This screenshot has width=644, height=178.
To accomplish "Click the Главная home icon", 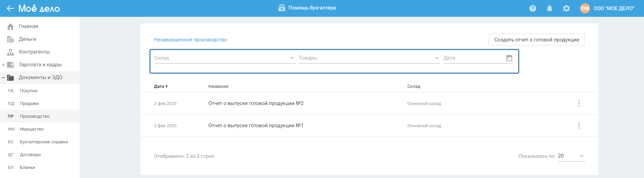I will [x=10, y=26].
